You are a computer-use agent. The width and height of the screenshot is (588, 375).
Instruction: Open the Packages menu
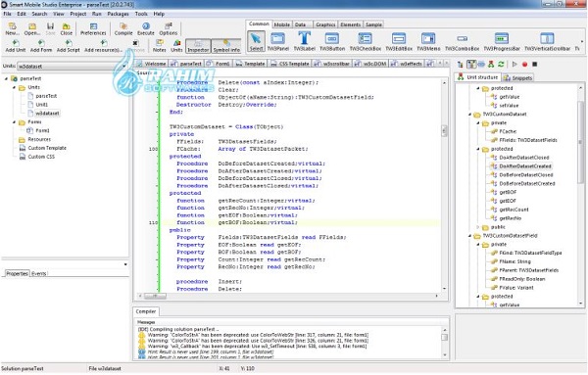[119, 14]
